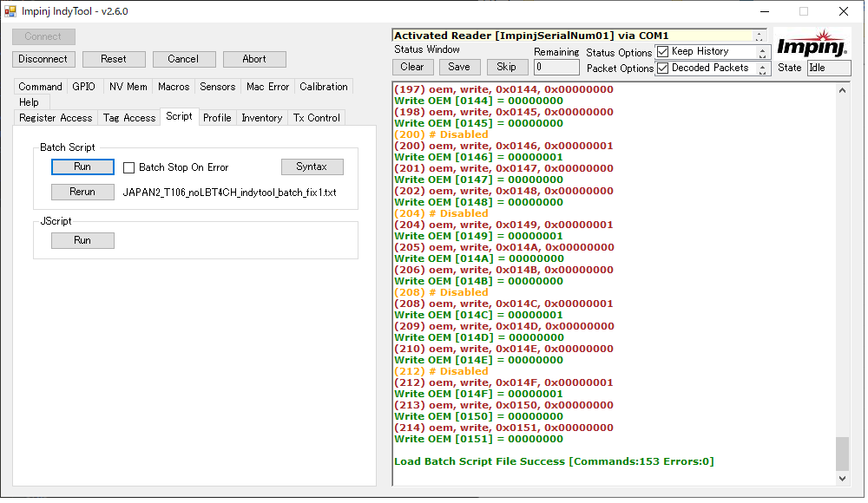Click the status log scrollbar thumb
868x503 pixels.
(x=842, y=454)
